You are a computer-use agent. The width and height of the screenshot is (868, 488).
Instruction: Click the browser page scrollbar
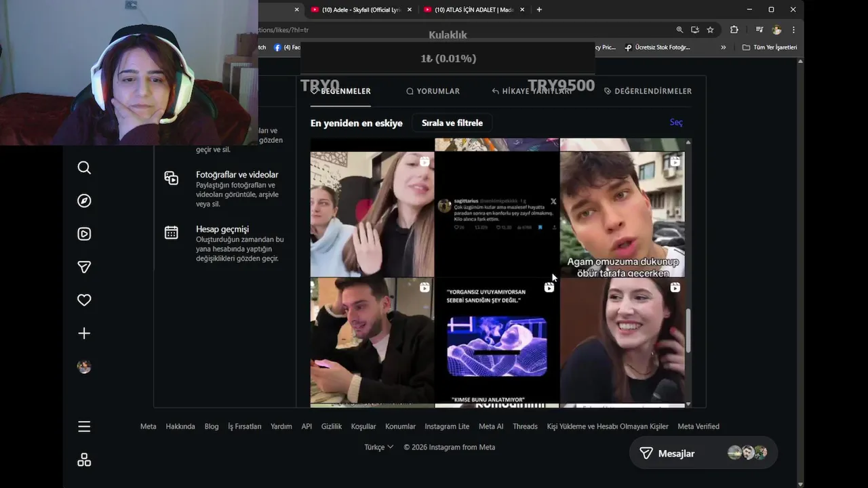[800, 271]
